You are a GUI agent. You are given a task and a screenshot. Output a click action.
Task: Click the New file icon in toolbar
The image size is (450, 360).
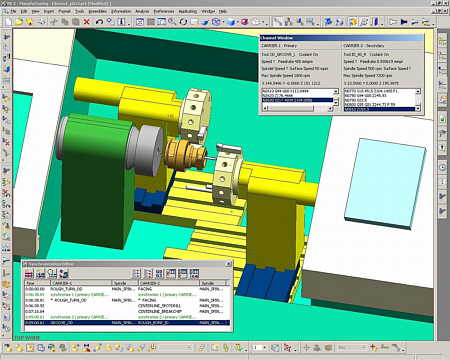pyautogui.click(x=8, y=22)
